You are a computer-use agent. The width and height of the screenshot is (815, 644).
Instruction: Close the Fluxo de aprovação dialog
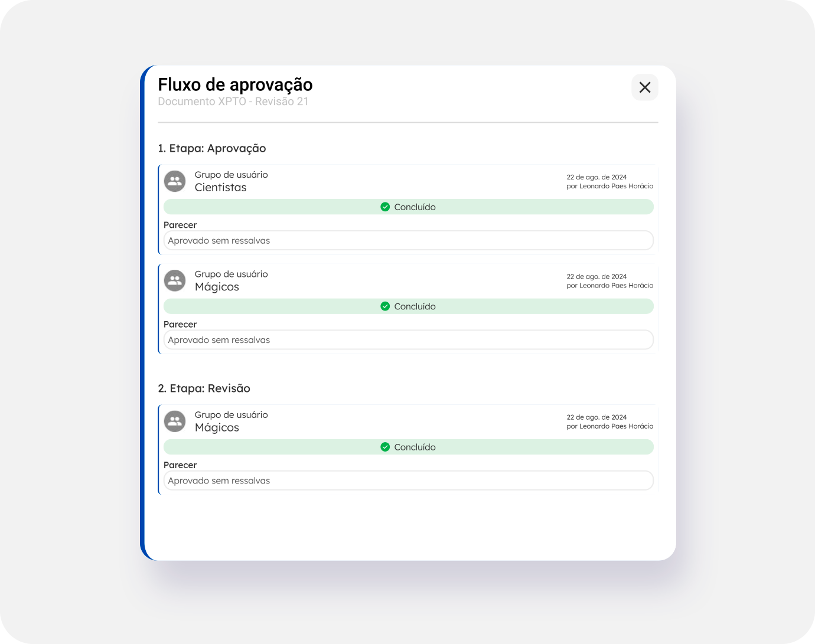[644, 87]
